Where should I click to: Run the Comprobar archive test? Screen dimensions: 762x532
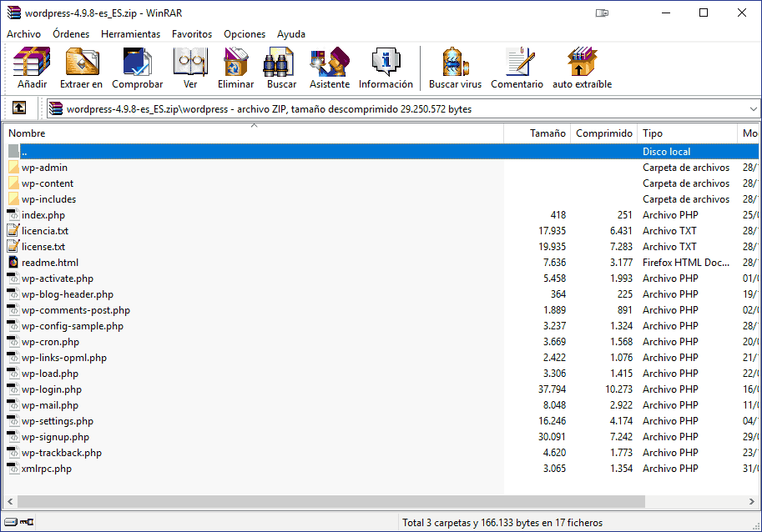click(x=137, y=68)
